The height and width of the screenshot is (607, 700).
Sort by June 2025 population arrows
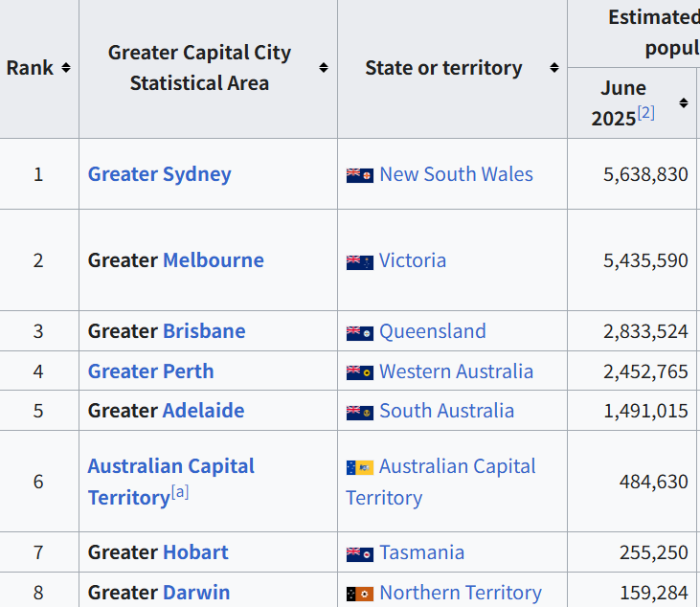pos(684,103)
